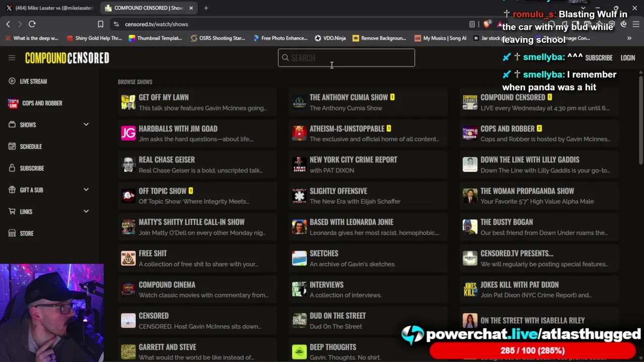Open the 'Garrett and Steve' show title

click(168, 347)
